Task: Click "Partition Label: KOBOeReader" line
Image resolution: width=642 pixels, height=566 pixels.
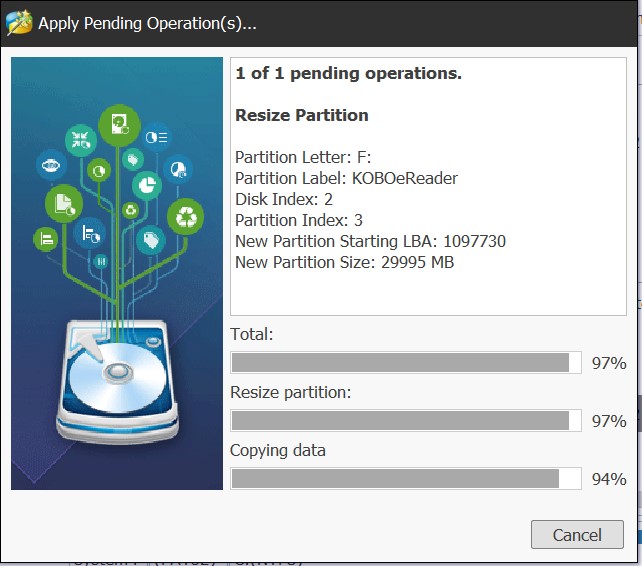Action: coord(346,178)
